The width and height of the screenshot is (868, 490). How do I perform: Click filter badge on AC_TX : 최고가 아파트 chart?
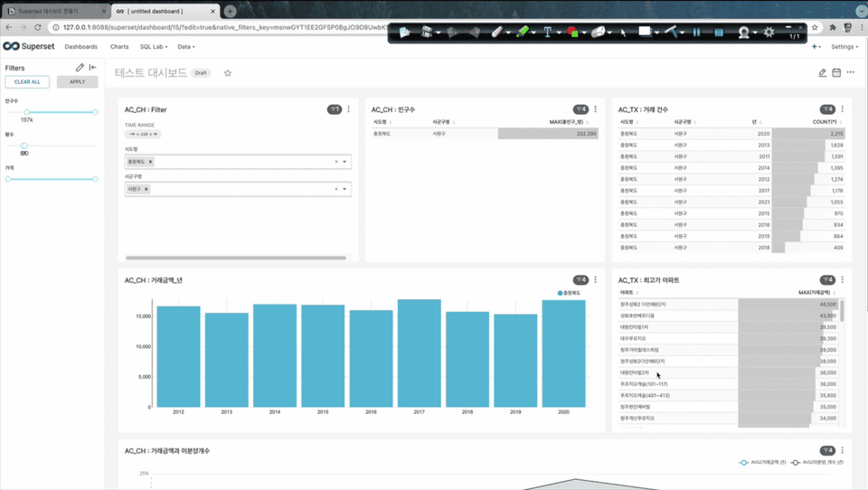pyautogui.click(x=827, y=280)
